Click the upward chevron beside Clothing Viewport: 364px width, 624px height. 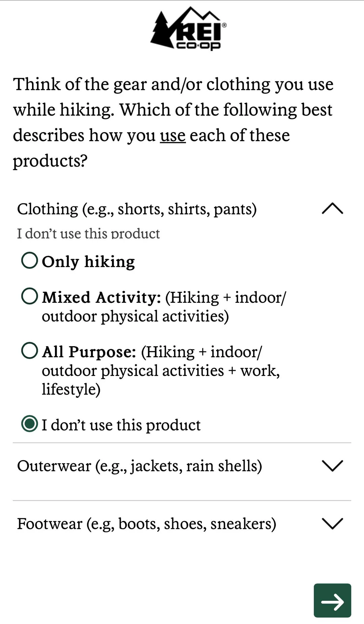(332, 209)
